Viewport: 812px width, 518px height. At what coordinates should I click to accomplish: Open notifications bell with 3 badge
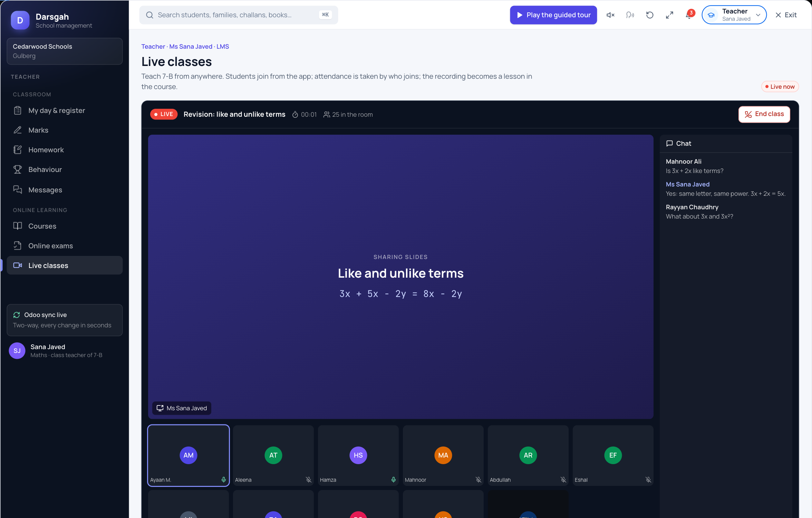(689, 15)
